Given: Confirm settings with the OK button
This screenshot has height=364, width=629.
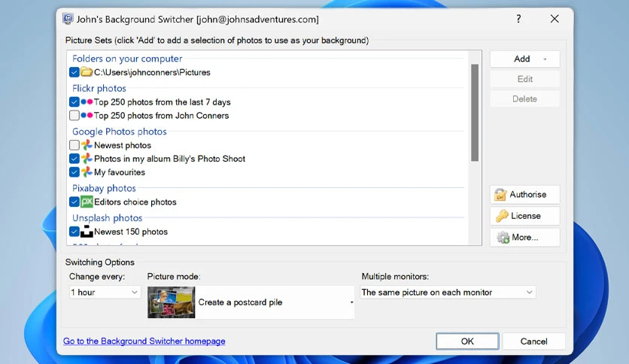Looking at the screenshot, I should pyautogui.click(x=467, y=341).
